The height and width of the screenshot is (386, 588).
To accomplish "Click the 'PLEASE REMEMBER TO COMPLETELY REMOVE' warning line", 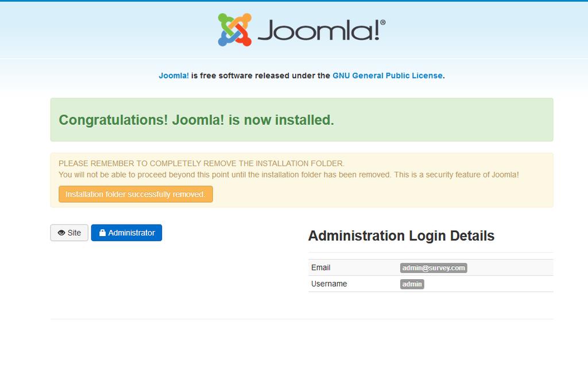I will pos(202,164).
